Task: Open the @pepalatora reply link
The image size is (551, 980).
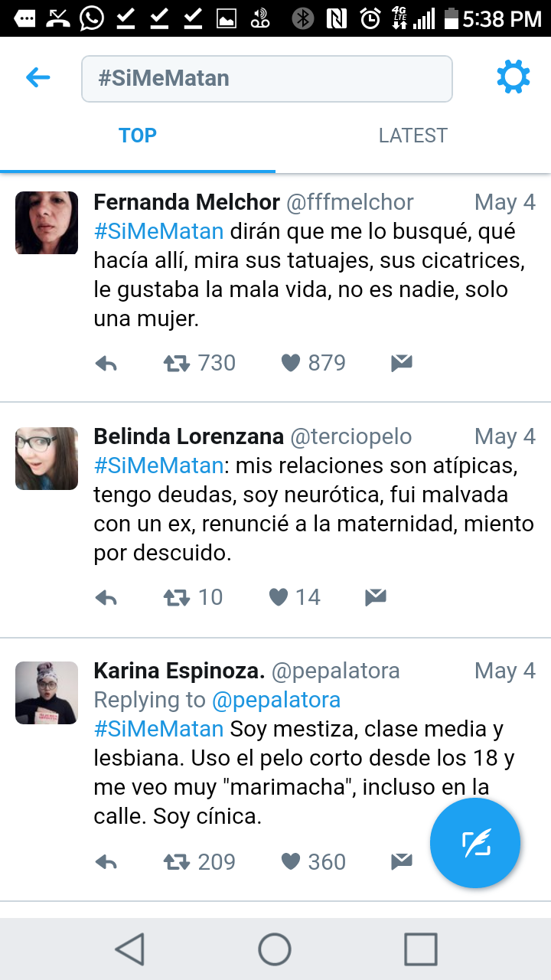Action: [275, 700]
